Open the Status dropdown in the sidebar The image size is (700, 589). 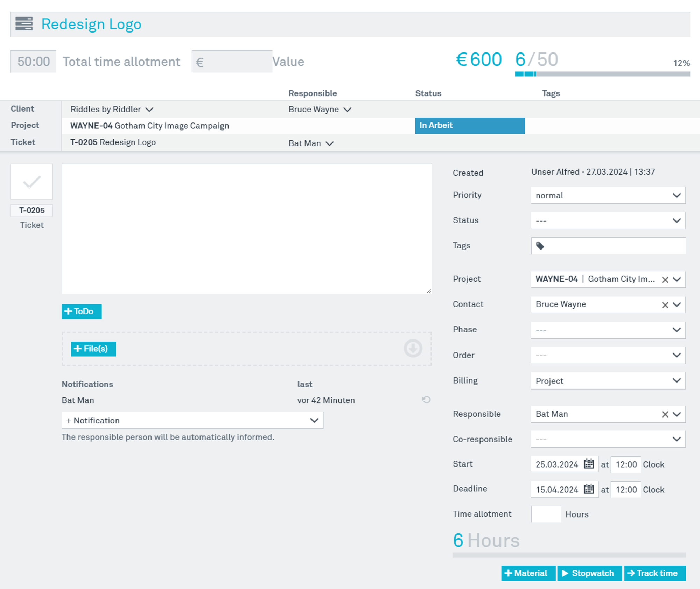click(x=608, y=220)
